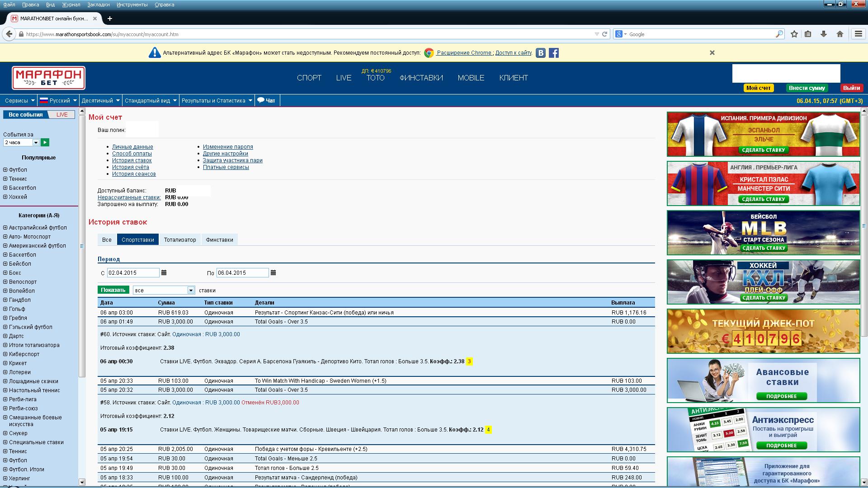Open the bets filter 'все' dropdown
868x488 pixels.
[164, 290]
